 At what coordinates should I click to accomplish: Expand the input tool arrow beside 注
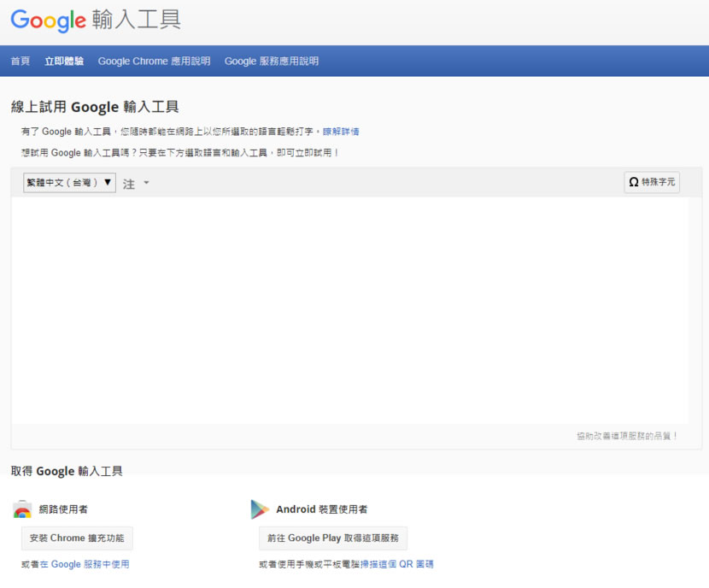[146, 183]
